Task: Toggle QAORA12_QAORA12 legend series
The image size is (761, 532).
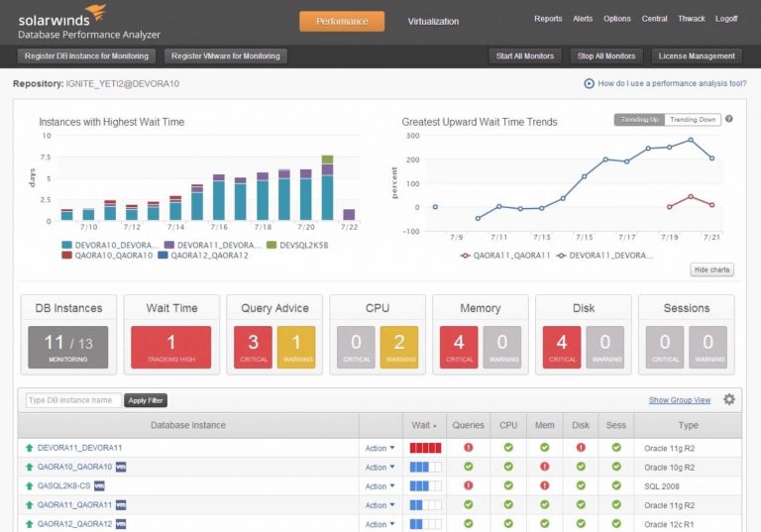Action: 203,256
